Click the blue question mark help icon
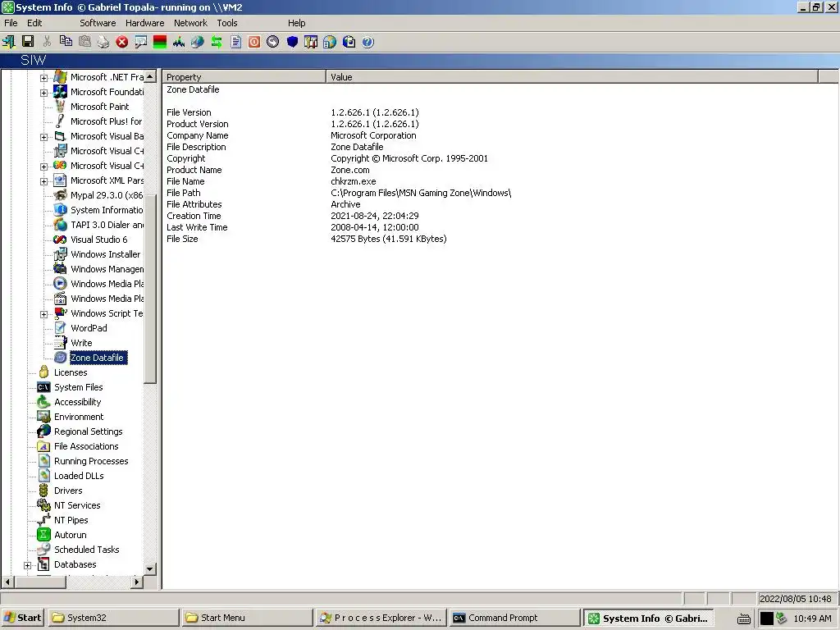The image size is (840, 630). click(x=367, y=42)
